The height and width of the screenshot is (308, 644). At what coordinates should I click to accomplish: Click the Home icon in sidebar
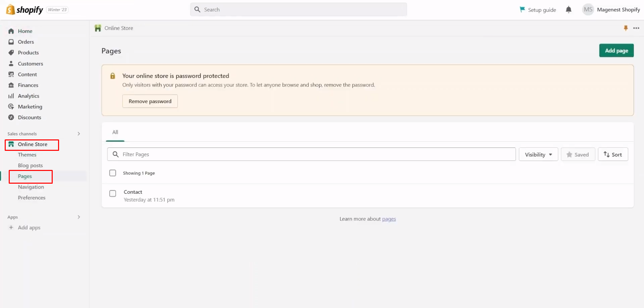[11, 31]
